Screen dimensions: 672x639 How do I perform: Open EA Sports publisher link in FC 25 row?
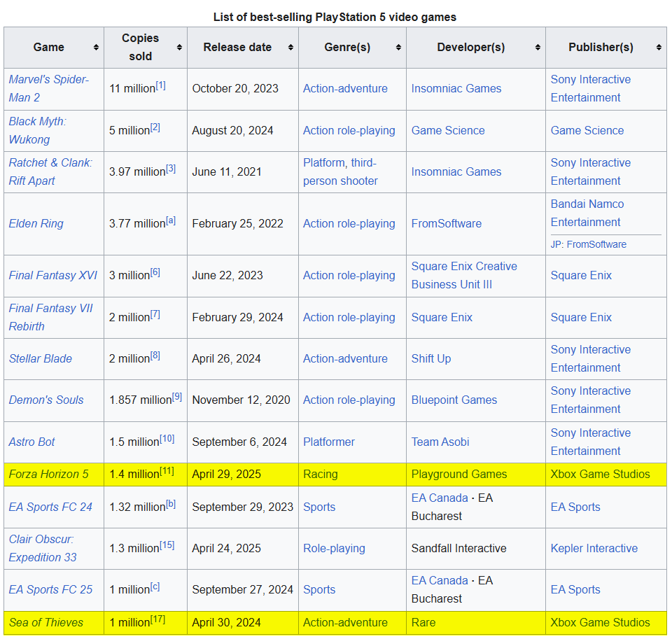[575, 590]
